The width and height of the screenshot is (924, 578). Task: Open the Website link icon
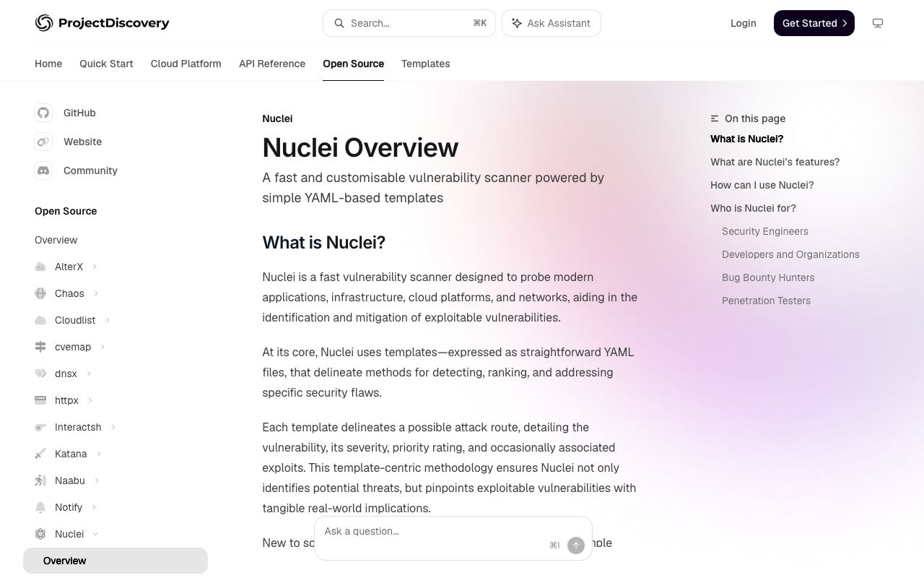(x=43, y=142)
